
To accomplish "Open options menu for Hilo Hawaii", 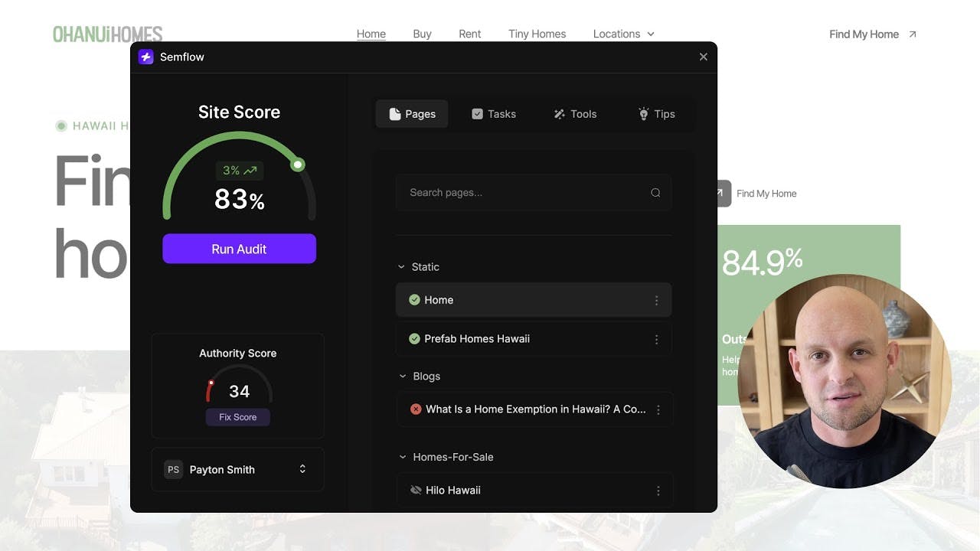I will (658, 491).
